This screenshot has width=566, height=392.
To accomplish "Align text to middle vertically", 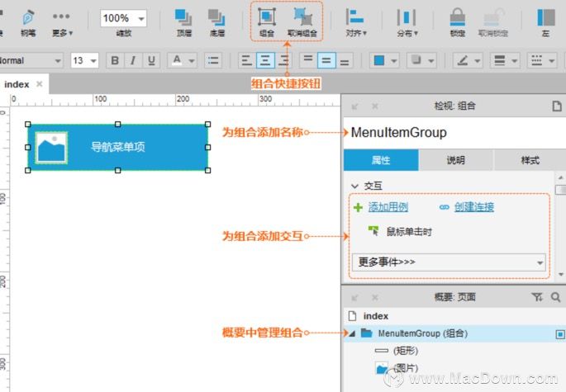I will pyautogui.click(x=326, y=60).
